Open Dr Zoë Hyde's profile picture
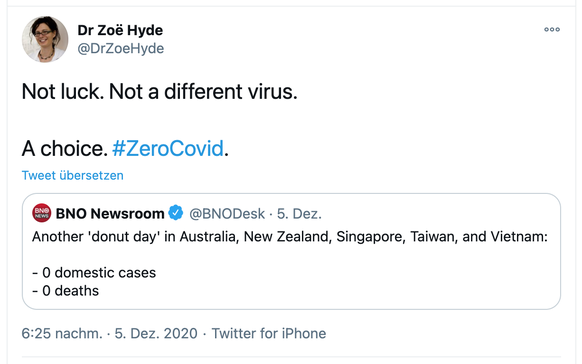582x364 pixels. [45, 39]
